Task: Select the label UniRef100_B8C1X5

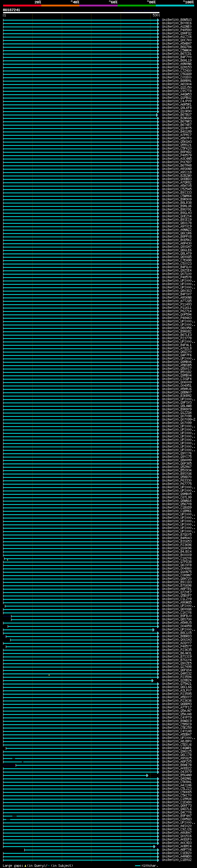Action: pyautogui.click(x=177, y=633)
